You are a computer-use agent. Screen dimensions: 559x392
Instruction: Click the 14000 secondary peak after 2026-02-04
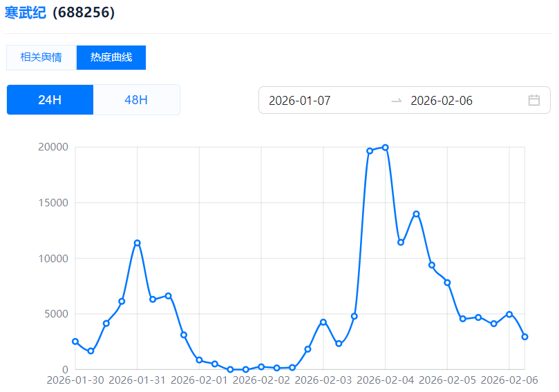point(416,214)
